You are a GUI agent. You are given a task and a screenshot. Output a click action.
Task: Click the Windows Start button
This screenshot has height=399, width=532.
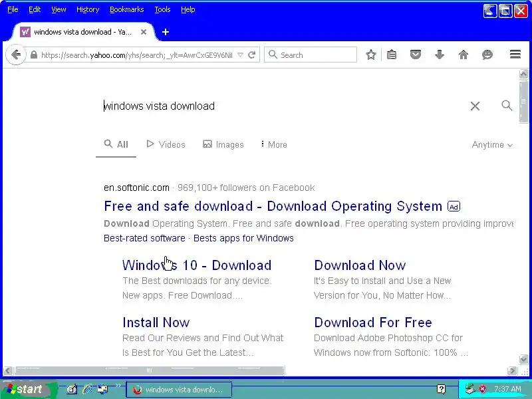29,389
